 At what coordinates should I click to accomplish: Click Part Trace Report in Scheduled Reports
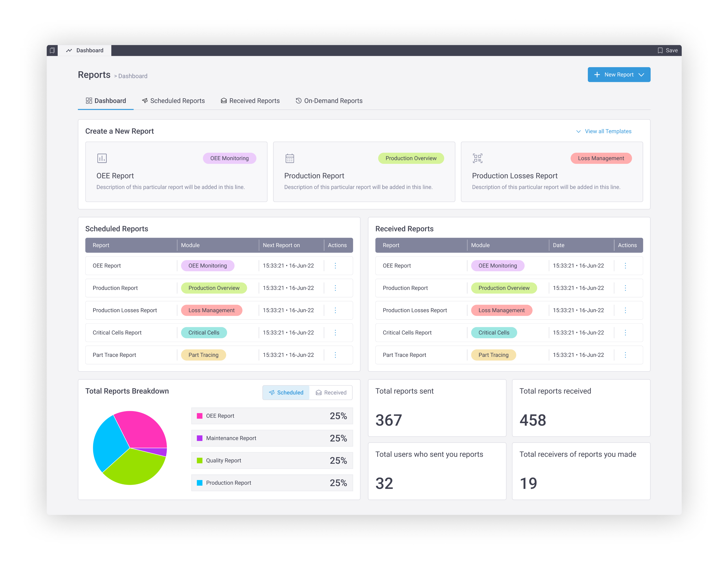tap(114, 355)
